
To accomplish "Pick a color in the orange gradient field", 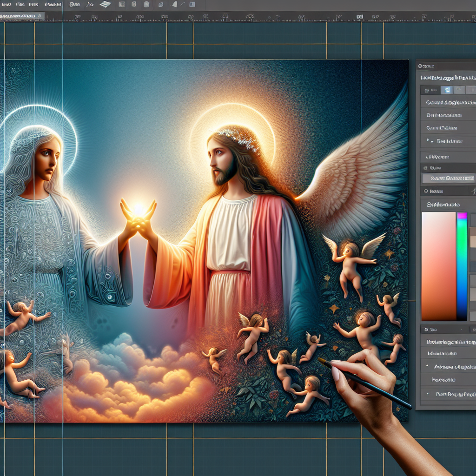I will point(438,266).
